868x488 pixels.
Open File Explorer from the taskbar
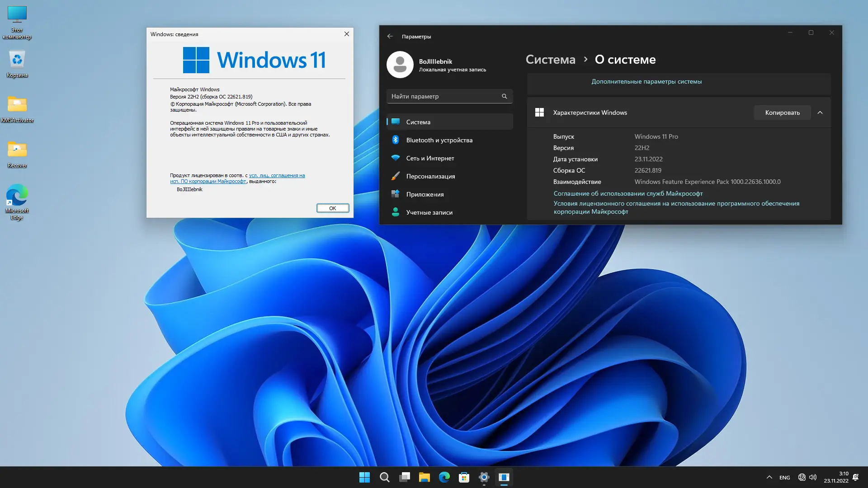coord(424,477)
